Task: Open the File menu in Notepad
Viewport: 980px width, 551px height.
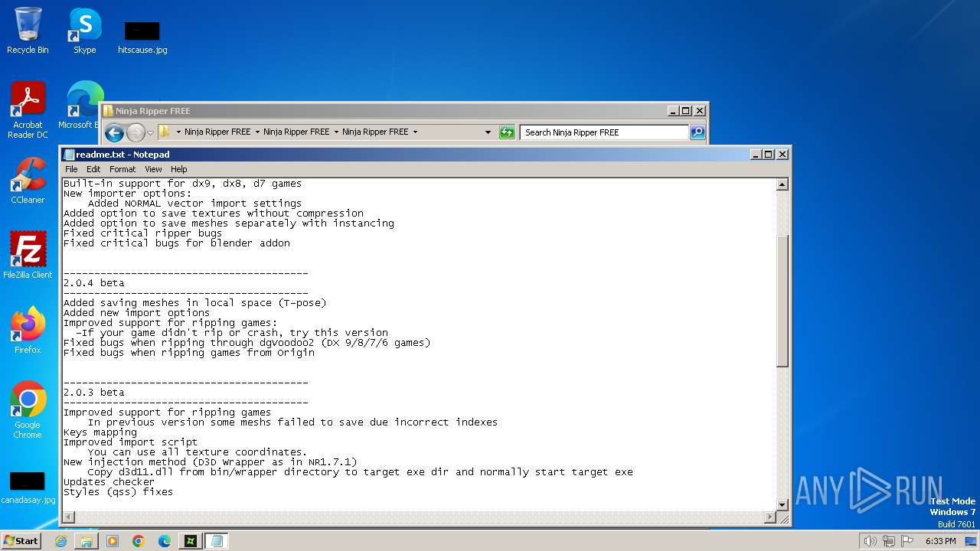Action: 71,169
